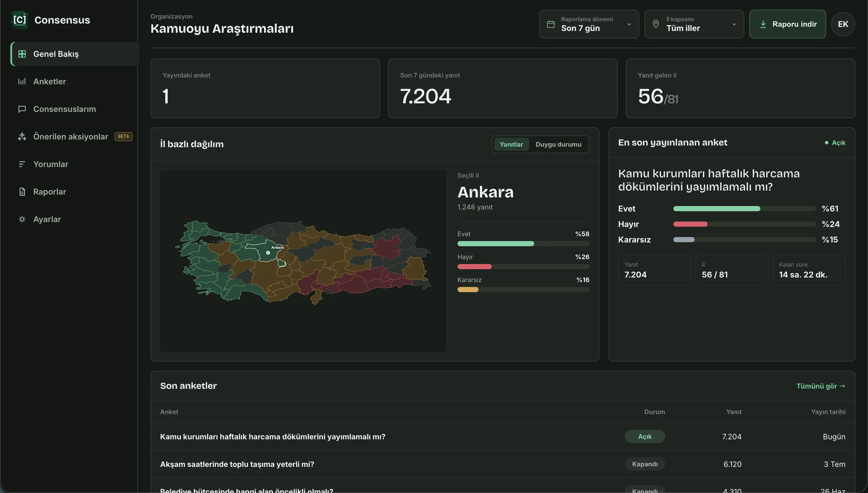Click the download arrow icon on Raporu indir
Image resolution: width=868 pixels, height=493 pixels.
click(x=763, y=24)
